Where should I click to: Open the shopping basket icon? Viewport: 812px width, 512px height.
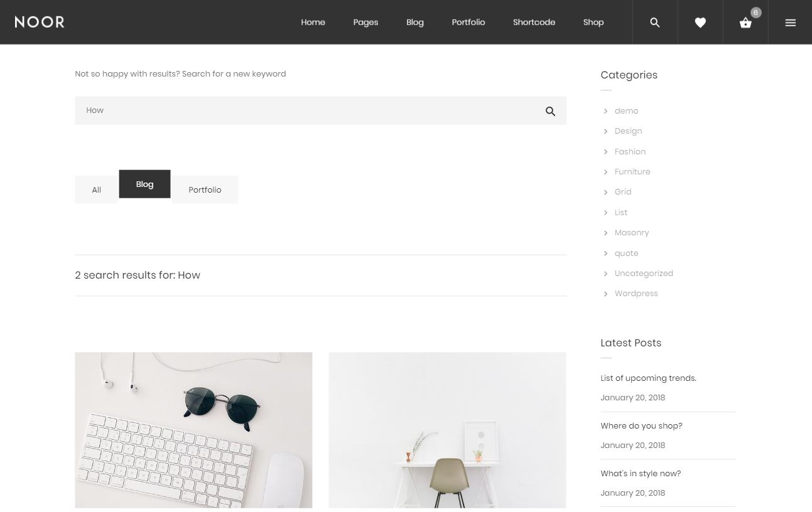pos(745,23)
